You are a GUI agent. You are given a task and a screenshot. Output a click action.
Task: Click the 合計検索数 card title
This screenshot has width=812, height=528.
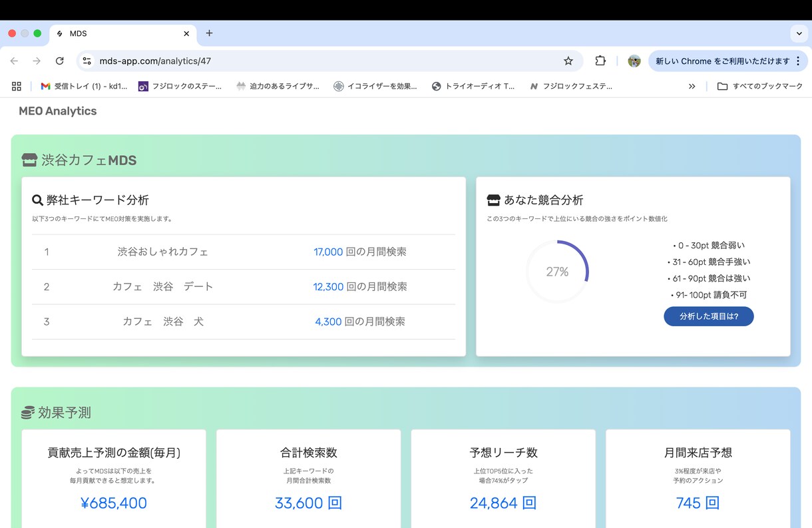309,453
